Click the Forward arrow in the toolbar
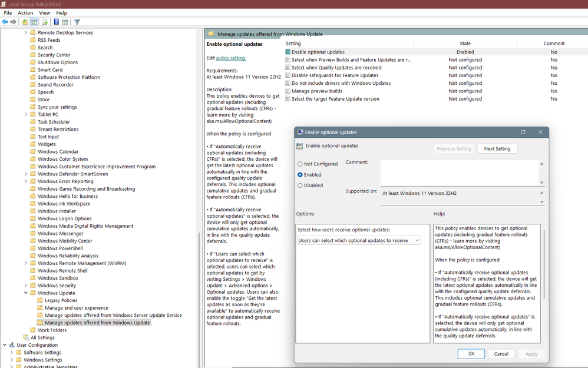 pyautogui.click(x=14, y=22)
